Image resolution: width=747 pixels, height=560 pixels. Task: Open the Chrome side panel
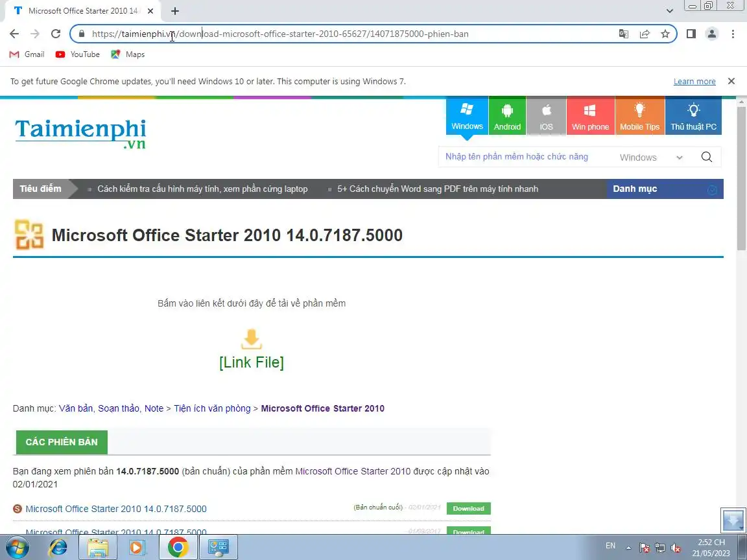pyautogui.click(x=691, y=34)
